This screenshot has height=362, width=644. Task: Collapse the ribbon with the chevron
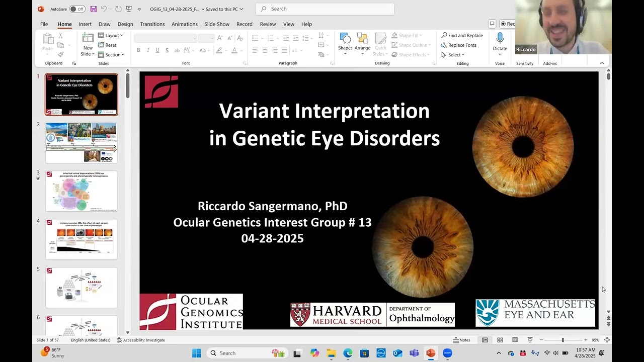[602, 63]
